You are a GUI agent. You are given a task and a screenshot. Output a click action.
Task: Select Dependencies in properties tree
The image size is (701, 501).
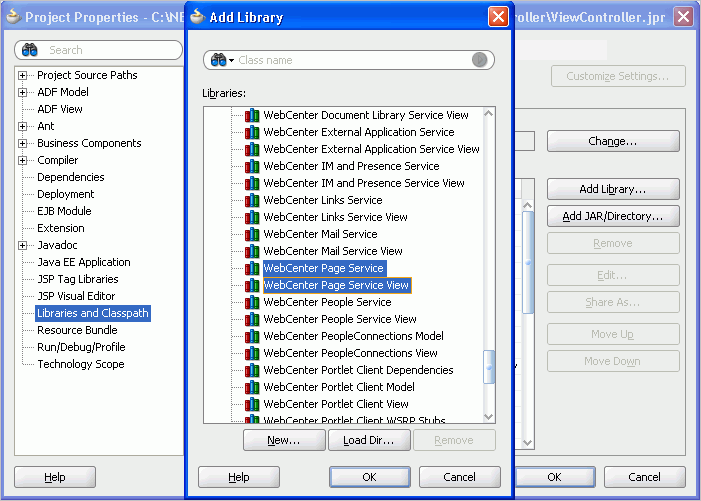(x=71, y=177)
